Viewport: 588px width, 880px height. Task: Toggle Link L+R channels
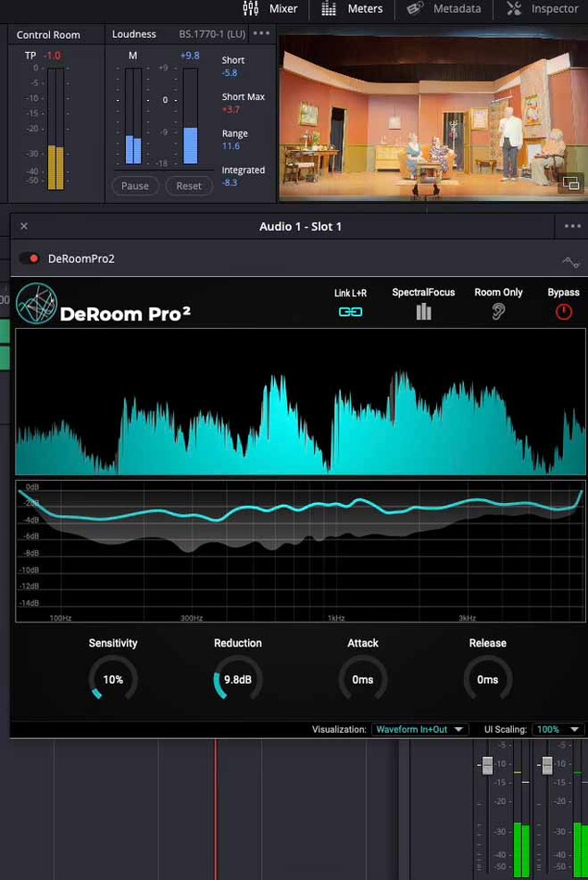(350, 311)
